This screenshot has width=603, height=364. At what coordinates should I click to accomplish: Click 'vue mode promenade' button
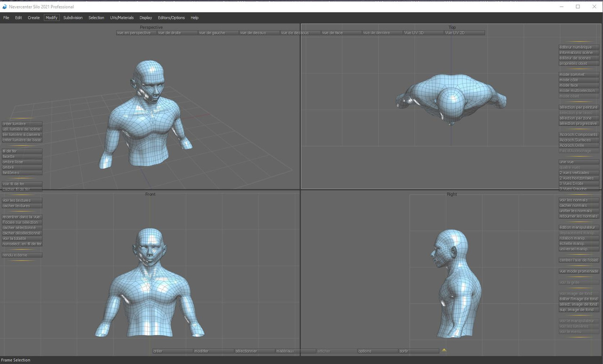[579, 271]
